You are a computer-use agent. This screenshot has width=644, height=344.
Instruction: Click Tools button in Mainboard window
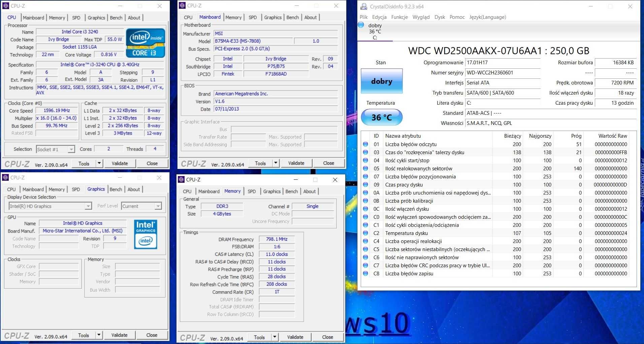click(x=260, y=163)
